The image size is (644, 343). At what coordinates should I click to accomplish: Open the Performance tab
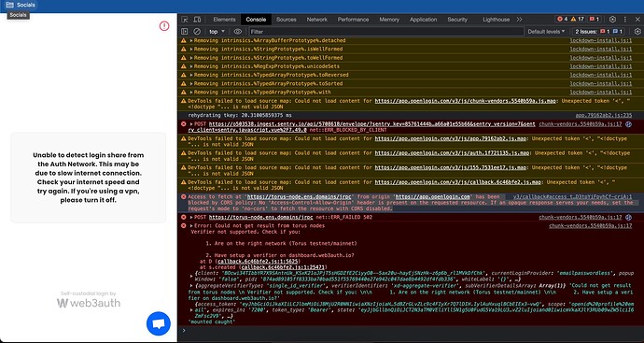coord(353,20)
